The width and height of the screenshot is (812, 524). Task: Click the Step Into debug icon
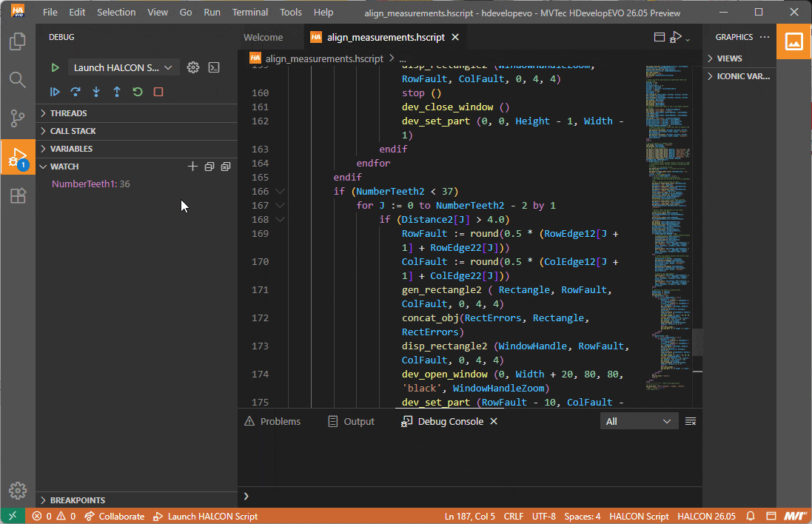pyautogui.click(x=96, y=92)
